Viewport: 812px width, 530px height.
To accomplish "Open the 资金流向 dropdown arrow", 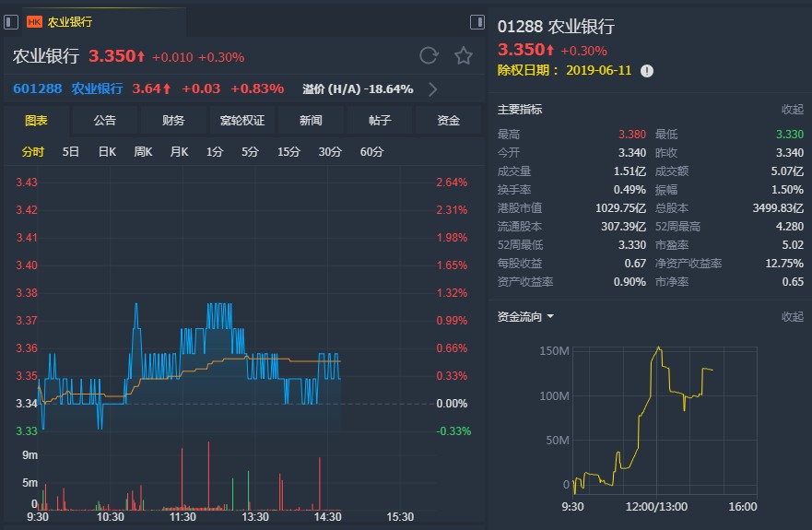I will pos(550,316).
